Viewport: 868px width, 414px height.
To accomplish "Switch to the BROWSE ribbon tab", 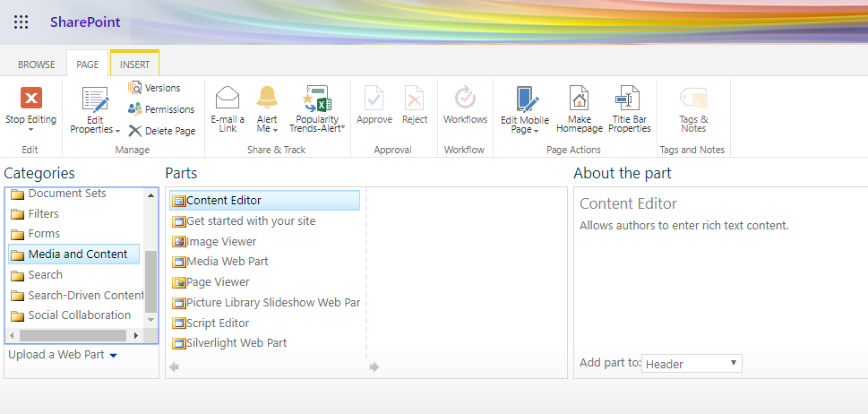I will point(37,65).
